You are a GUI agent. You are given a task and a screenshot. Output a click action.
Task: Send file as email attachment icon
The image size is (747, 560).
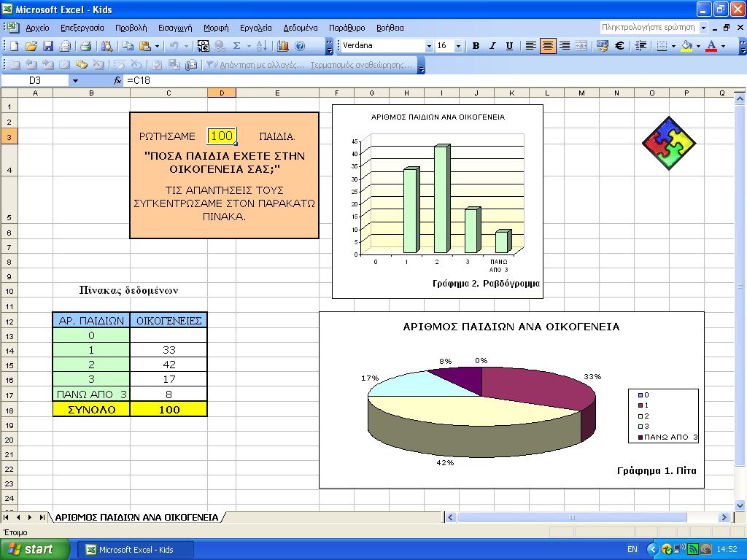point(65,46)
